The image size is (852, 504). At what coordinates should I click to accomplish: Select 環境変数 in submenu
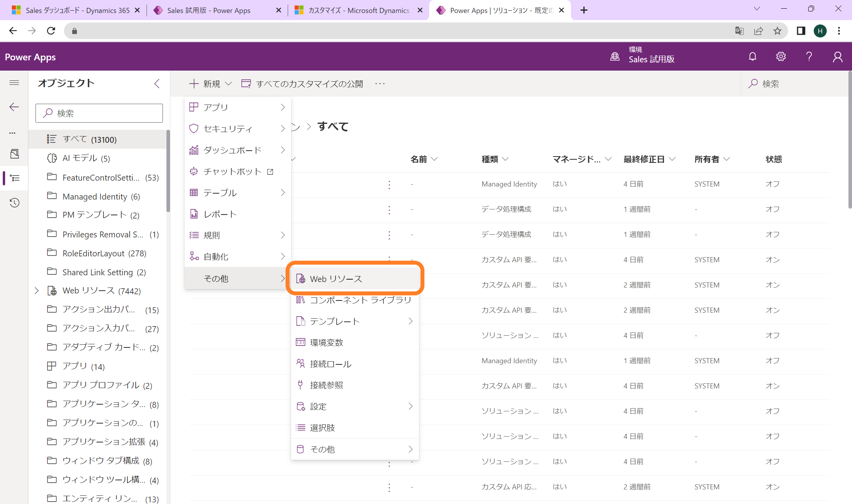(355, 343)
